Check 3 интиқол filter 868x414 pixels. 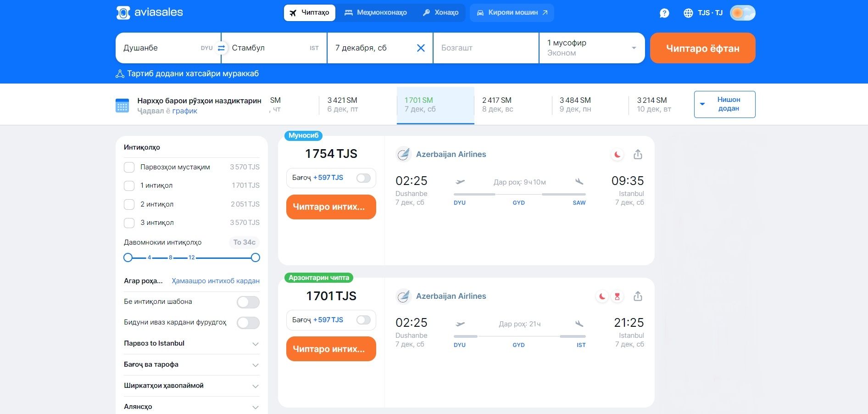[129, 223]
